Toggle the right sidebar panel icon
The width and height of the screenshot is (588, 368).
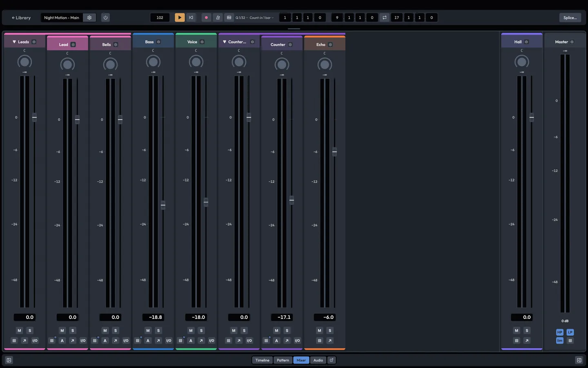point(579,360)
